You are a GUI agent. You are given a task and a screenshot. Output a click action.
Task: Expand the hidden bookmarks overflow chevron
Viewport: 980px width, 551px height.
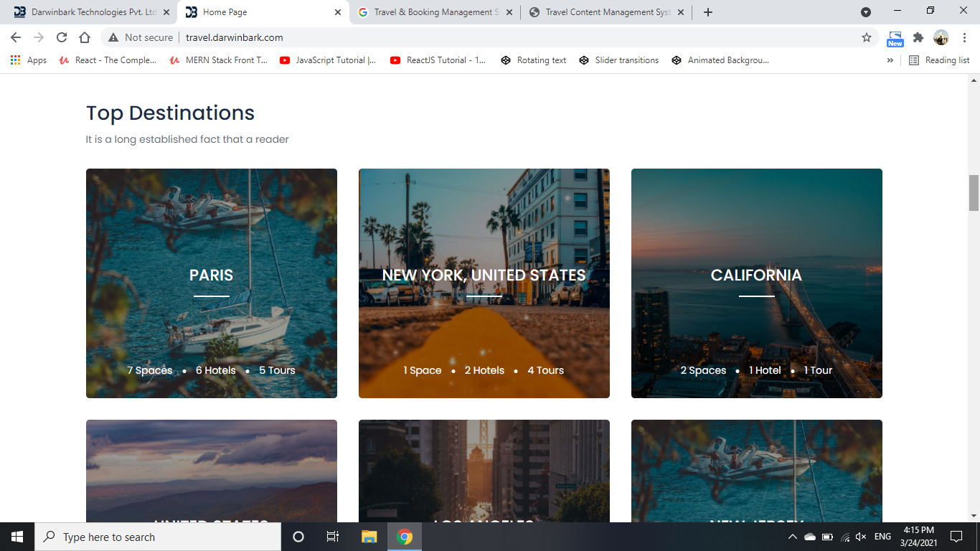[x=890, y=60]
